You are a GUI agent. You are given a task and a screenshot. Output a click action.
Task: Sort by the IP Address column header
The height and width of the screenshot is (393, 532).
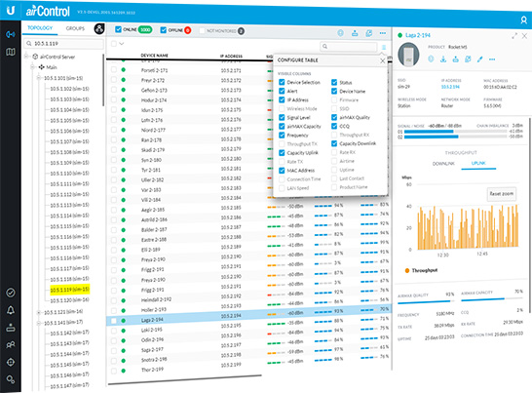[x=231, y=56]
